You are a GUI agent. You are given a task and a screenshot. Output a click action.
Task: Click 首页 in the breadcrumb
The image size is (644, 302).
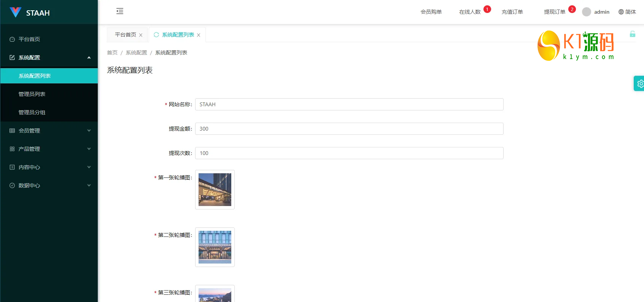(x=112, y=53)
